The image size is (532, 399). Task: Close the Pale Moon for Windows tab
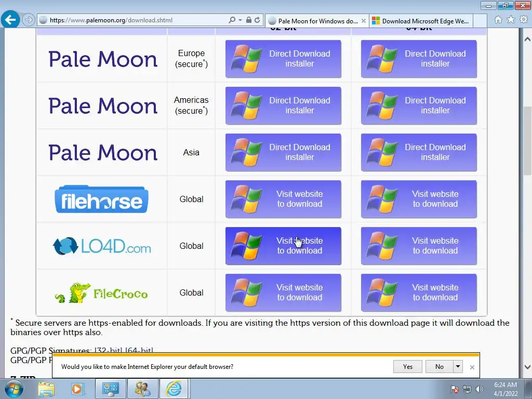tap(363, 21)
